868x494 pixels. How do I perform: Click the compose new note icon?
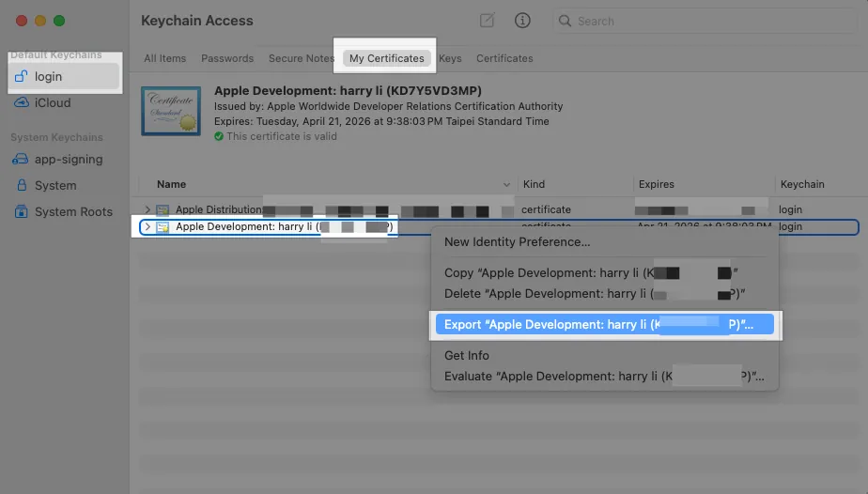tap(487, 21)
